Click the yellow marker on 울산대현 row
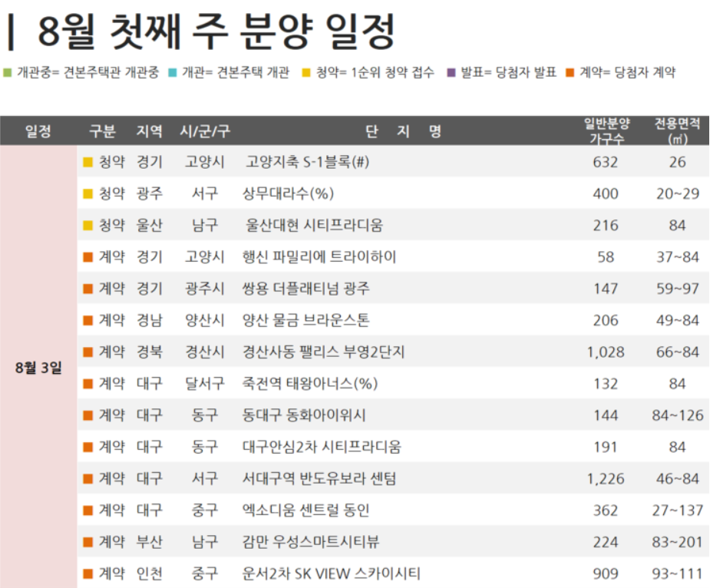 (88, 226)
